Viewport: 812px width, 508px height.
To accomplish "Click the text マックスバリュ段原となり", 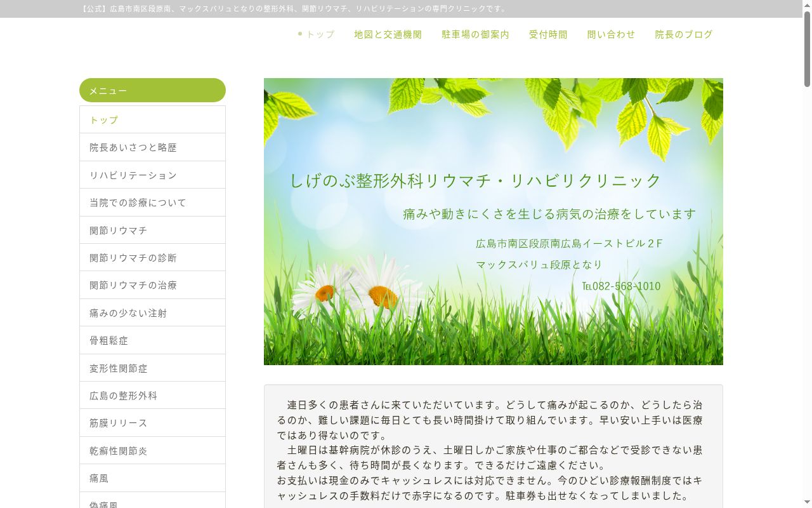I will click(539, 264).
